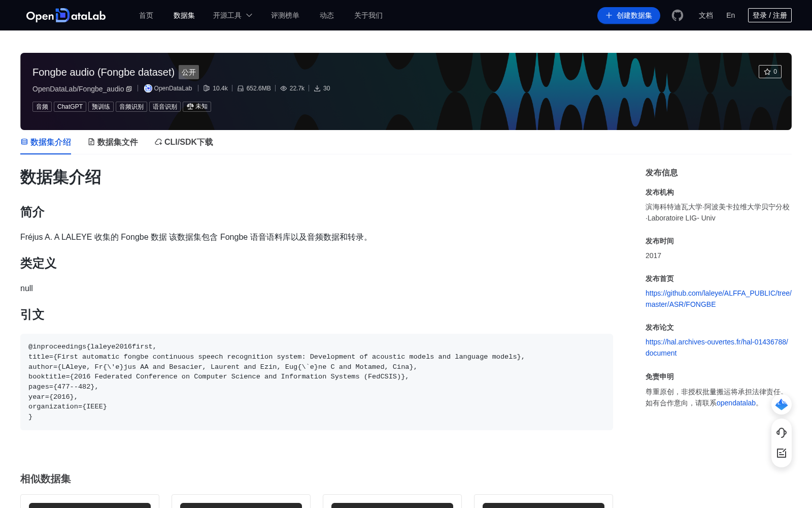
Task: Click the 公开 visibility badge
Action: (x=189, y=72)
